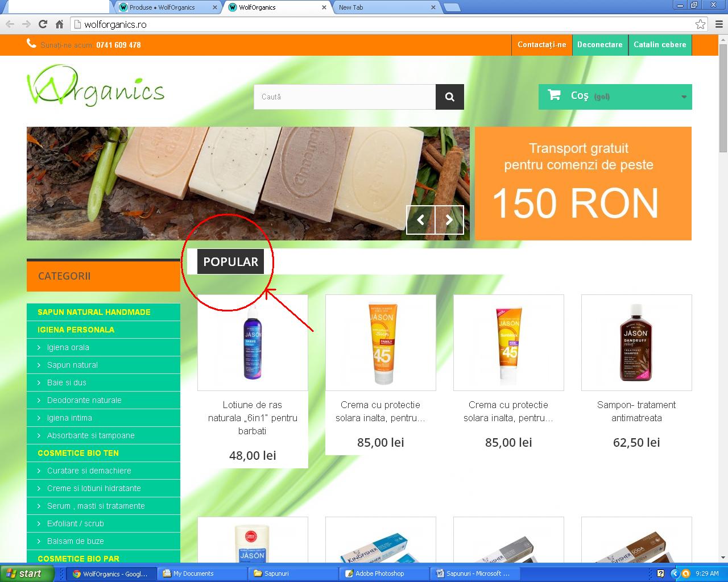Click the help icon in the system tray

pyautogui.click(x=660, y=573)
